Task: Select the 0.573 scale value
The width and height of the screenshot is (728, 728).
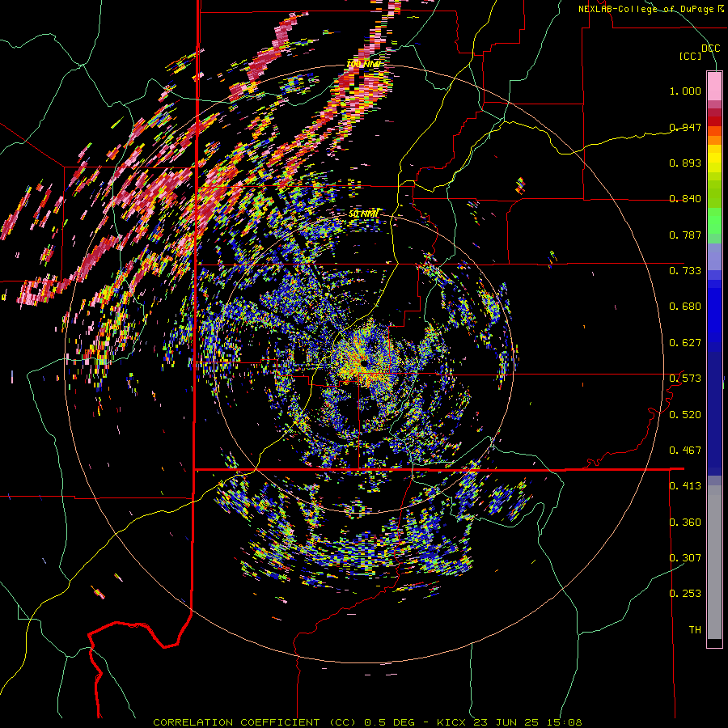Action: point(685,379)
